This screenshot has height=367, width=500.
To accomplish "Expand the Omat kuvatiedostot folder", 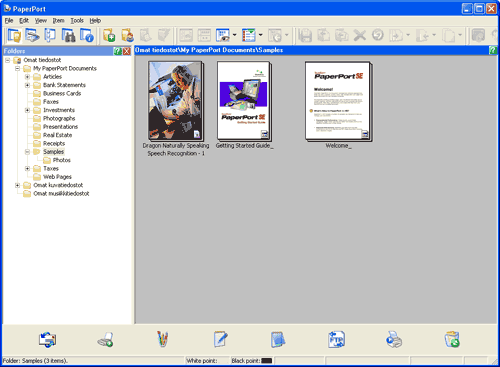I will tap(17, 185).
